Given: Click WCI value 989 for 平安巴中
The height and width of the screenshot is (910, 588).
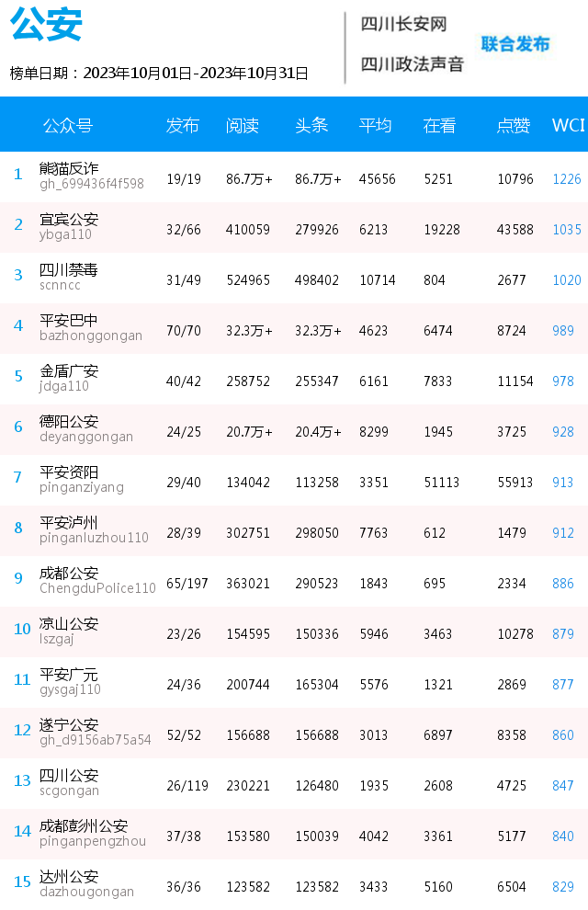Looking at the screenshot, I should pyautogui.click(x=563, y=331).
